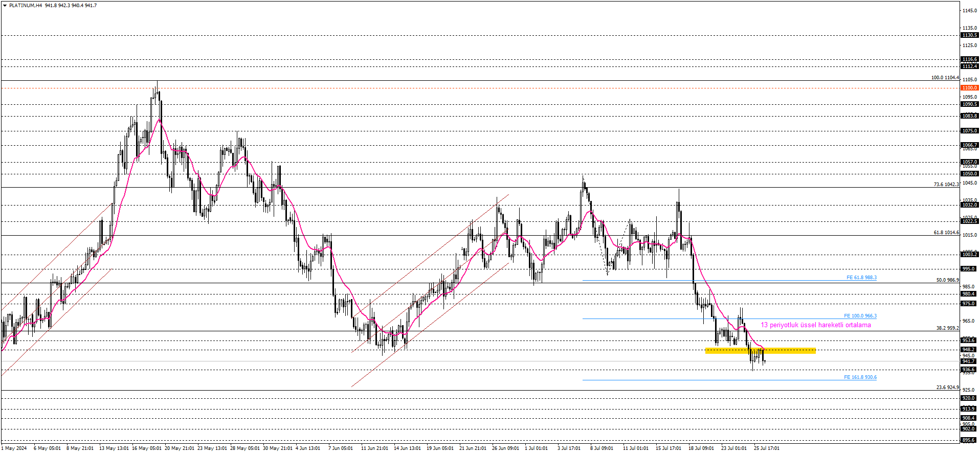Click the 936.6 price level tag
Screen dimensions: 980x454
tap(969, 370)
